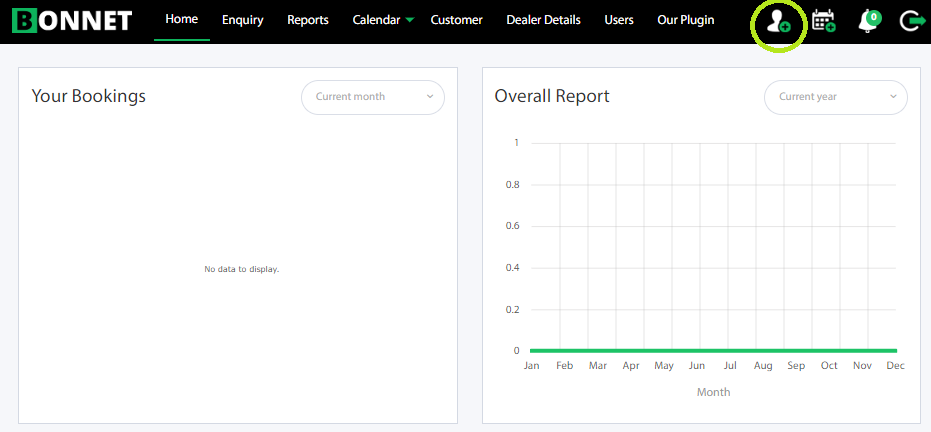Open the Enquiry menu item
The height and width of the screenshot is (432, 931).
[x=242, y=20]
